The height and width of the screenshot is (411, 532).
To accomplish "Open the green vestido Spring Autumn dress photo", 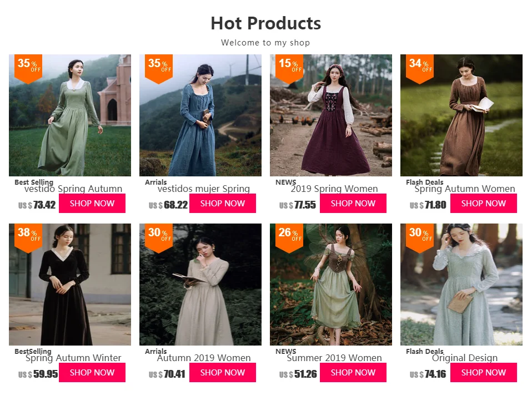I will tap(70, 115).
